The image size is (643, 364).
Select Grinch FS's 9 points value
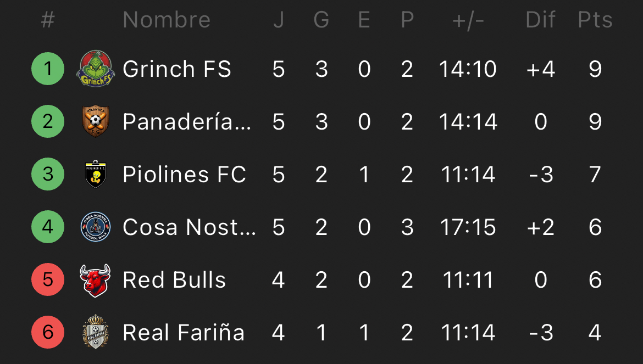(595, 69)
